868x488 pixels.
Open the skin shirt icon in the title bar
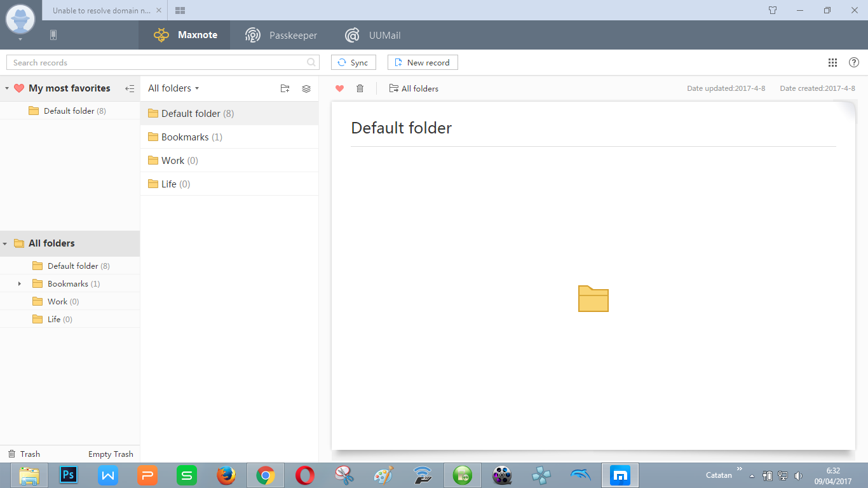[x=773, y=10]
